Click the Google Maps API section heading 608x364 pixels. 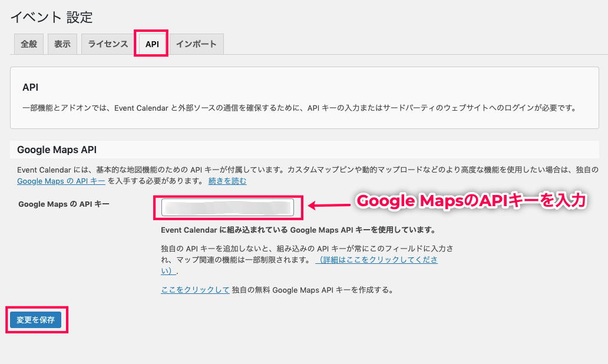coord(57,150)
